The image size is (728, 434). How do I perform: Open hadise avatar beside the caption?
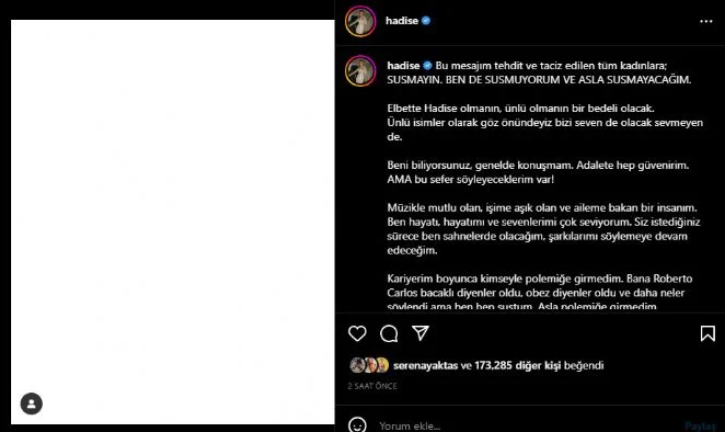(x=360, y=71)
